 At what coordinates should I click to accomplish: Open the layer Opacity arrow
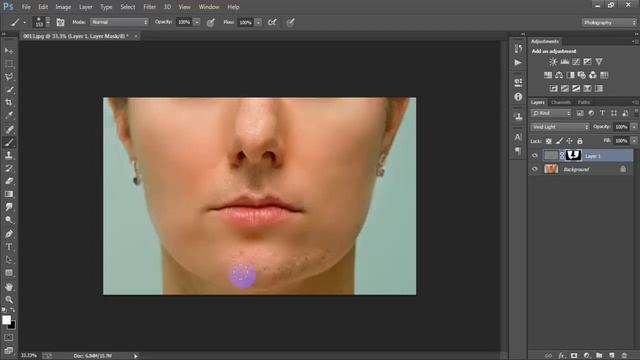634,127
